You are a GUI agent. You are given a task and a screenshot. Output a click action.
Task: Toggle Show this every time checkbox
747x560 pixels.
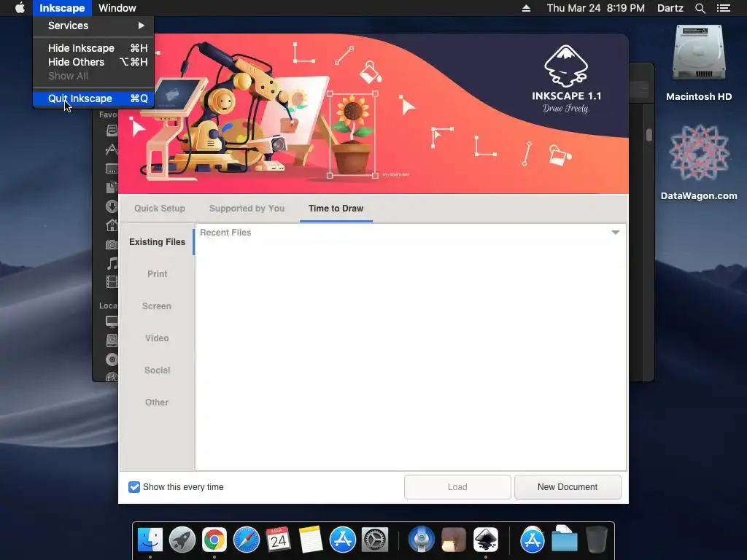134,486
